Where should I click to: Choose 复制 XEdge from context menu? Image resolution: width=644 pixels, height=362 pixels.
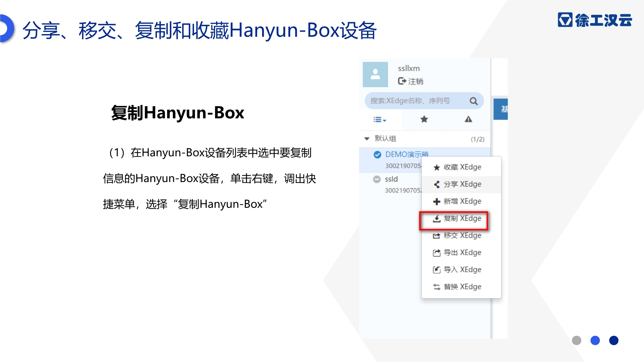[461, 218]
